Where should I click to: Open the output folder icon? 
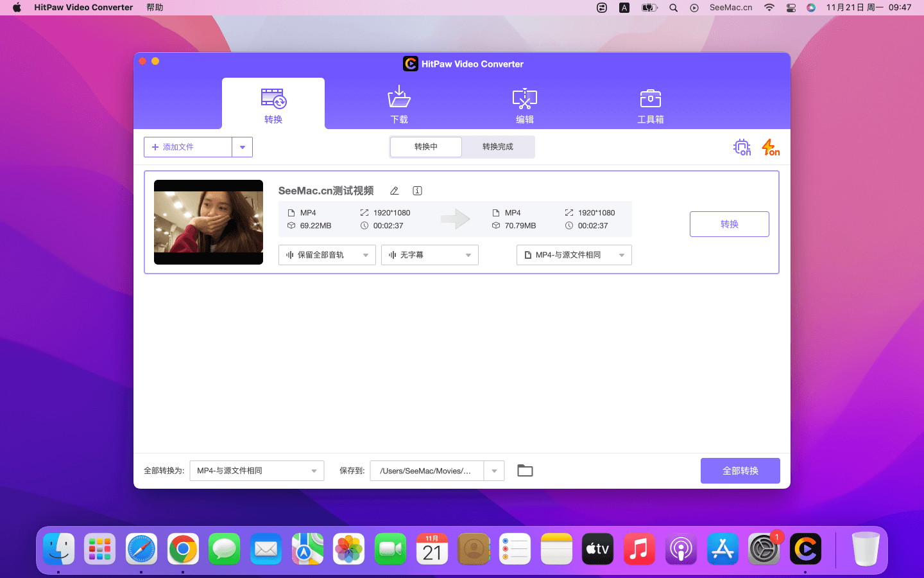pos(525,471)
